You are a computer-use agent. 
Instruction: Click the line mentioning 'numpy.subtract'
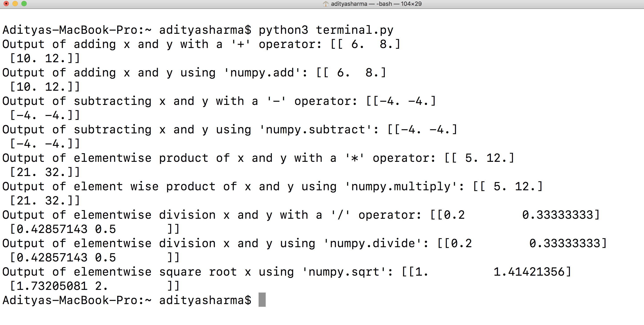coord(230,130)
